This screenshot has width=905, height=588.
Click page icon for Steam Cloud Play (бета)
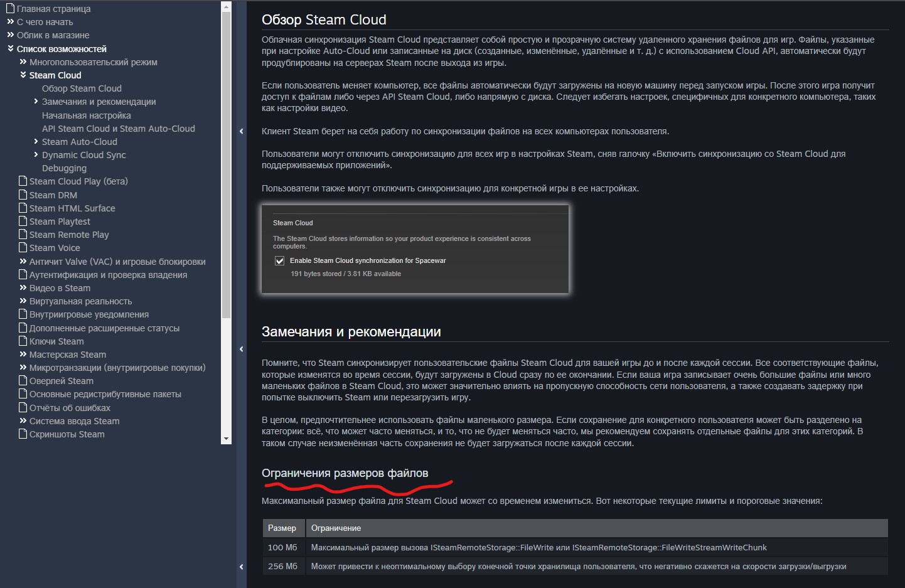click(23, 181)
